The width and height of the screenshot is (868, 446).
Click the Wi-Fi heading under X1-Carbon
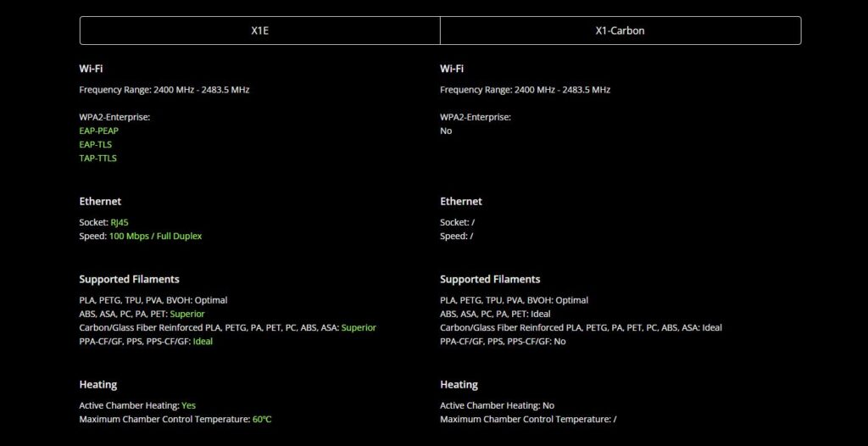(452, 69)
